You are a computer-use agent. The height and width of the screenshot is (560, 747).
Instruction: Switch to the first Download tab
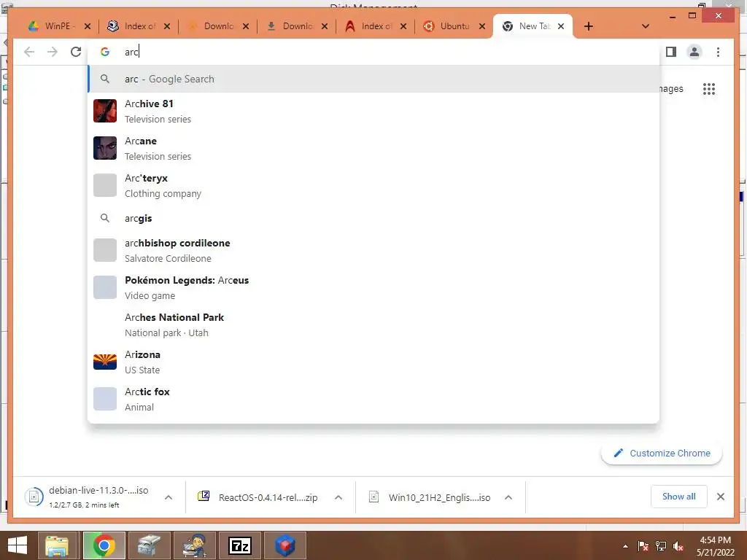pyautogui.click(x=217, y=26)
